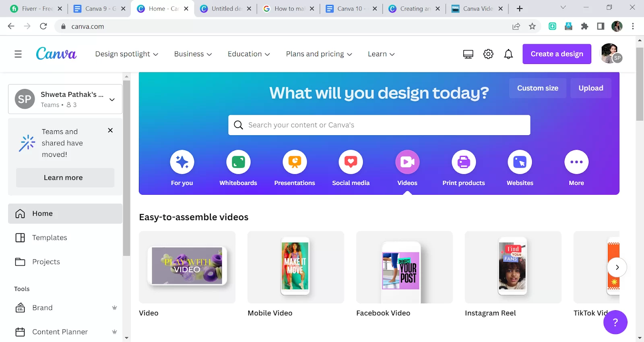644x342 pixels.
Task: Dismiss the Teams and shared notice
Action: click(x=110, y=130)
